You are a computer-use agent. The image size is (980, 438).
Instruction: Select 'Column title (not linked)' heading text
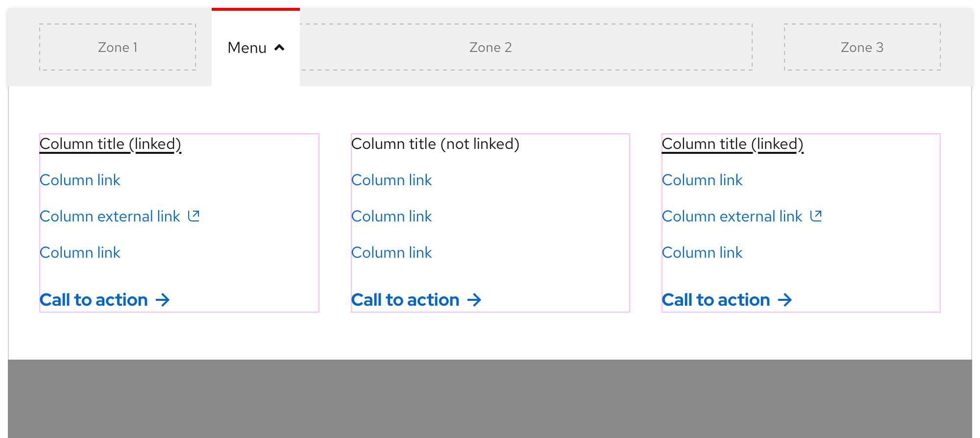[436, 144]
